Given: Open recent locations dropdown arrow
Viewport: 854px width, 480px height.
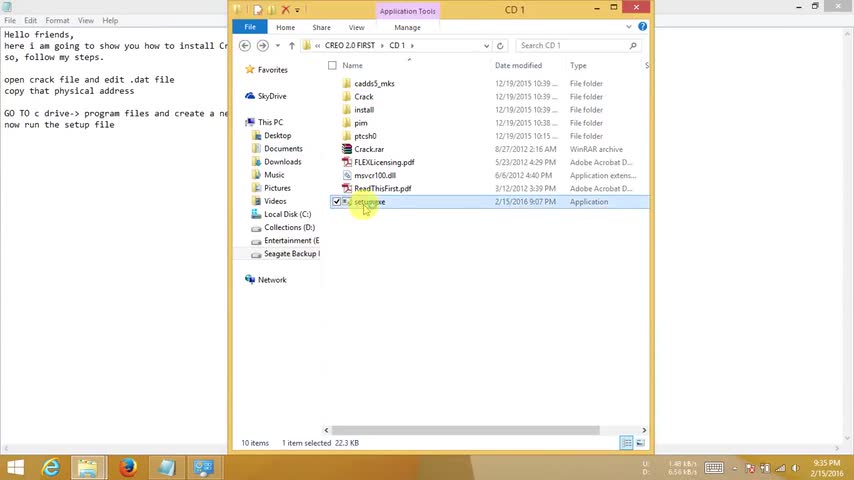Looking at the screenshot, I should click(278, 46).
